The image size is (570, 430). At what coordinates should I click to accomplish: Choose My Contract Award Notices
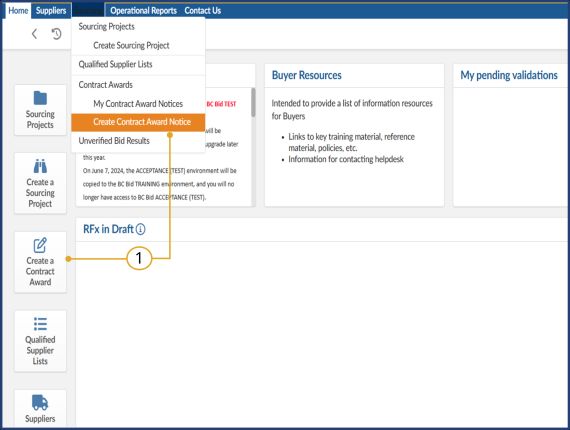click(x=138, y=104)
